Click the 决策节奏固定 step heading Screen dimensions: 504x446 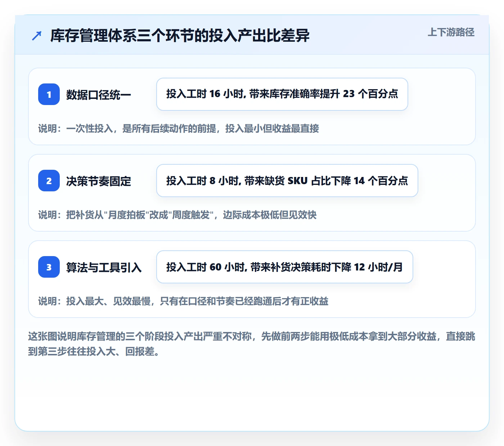pos(98,181)
